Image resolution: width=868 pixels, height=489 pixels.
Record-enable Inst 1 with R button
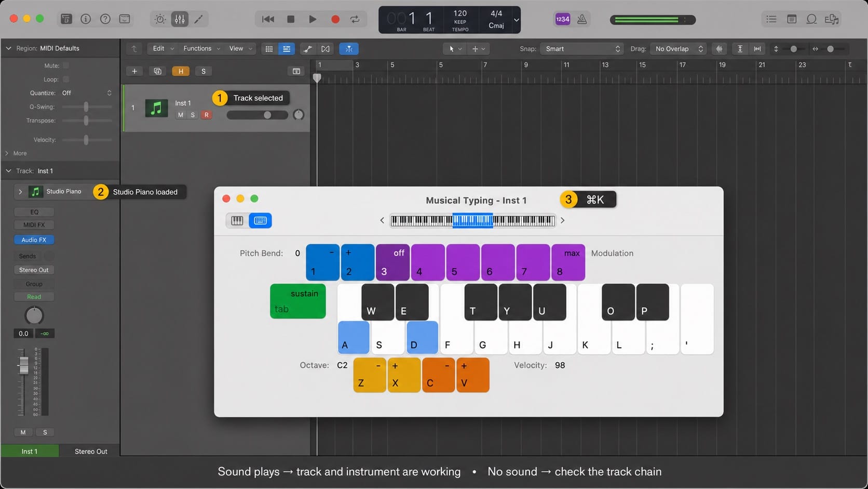(207, 115)
